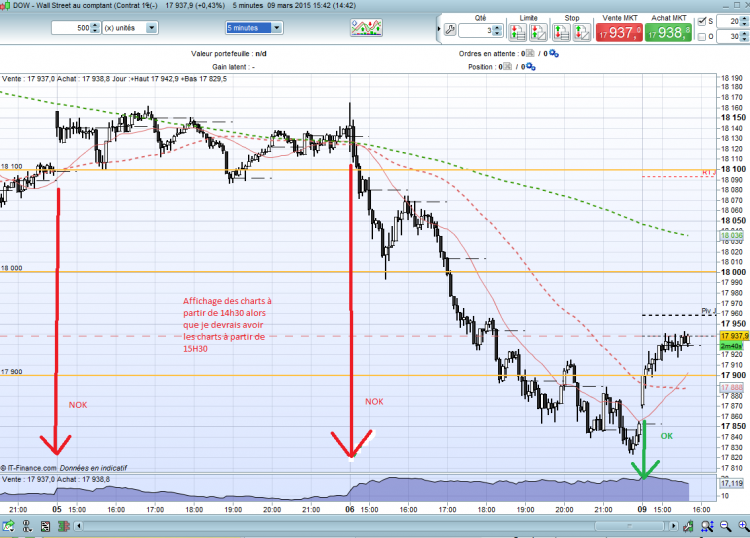The height and width of the screenshot is (538, 750).
Task: Uncheck the S stop checkbox
Action: pos(702,22)
